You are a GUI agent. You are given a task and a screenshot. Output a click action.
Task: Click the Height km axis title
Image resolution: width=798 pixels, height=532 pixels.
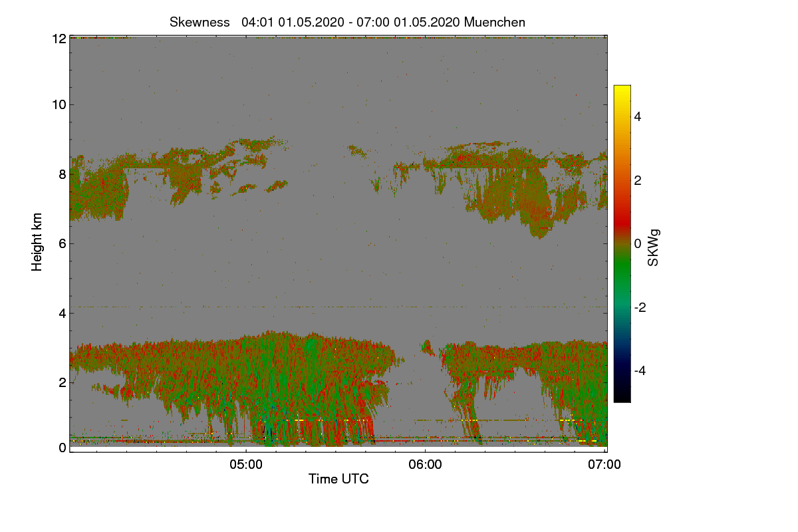[x=37, y=242]
